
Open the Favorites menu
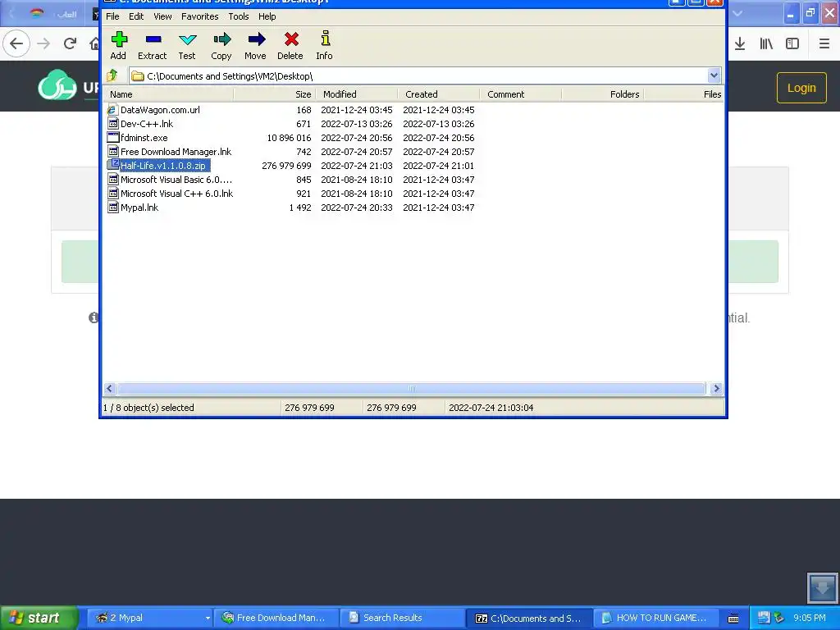point(200,16)
